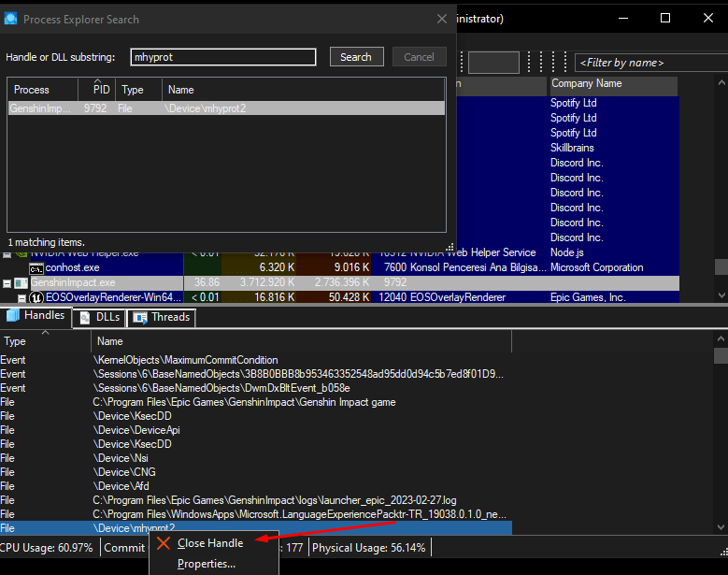
Task: Sort search results by the Name column
Action: (x=303, y=89)
